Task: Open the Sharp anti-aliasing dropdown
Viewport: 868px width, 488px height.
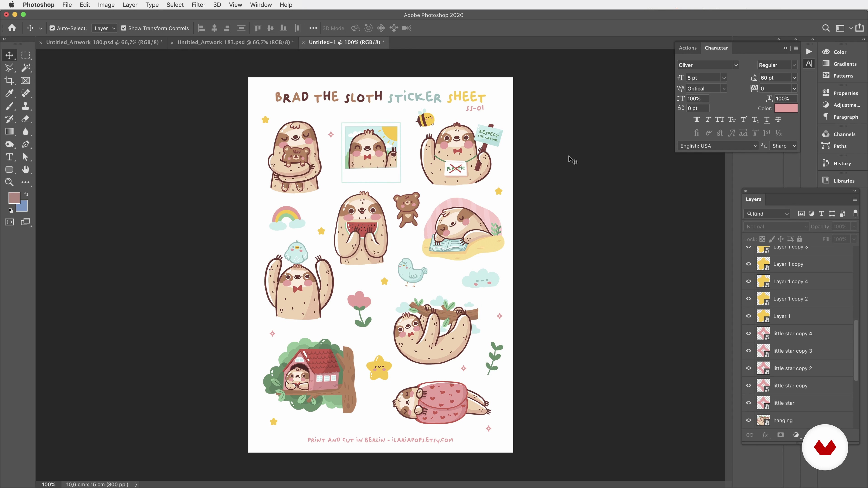Action: coord(784,146)
